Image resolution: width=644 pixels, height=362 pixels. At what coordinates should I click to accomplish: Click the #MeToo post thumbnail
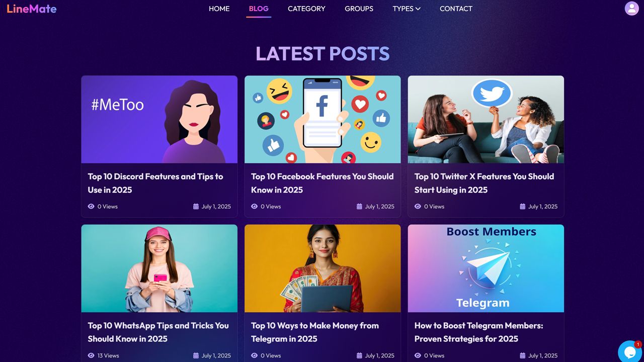point(159,119)
